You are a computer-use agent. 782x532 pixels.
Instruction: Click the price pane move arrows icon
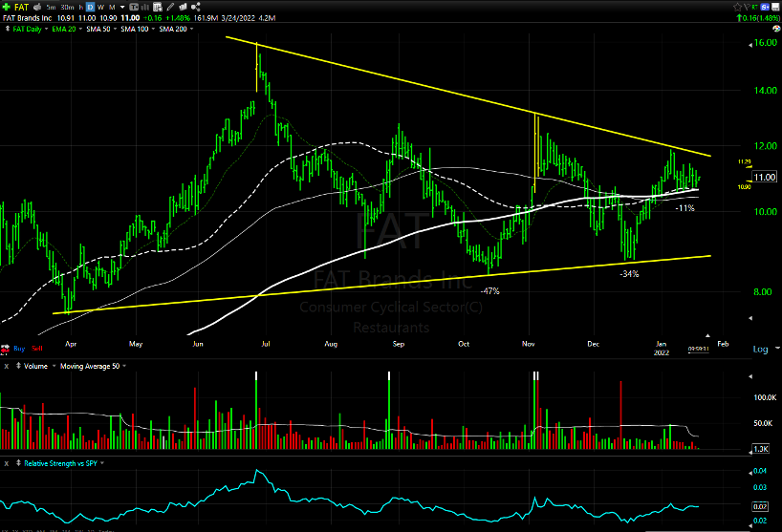tap(7, 29)
